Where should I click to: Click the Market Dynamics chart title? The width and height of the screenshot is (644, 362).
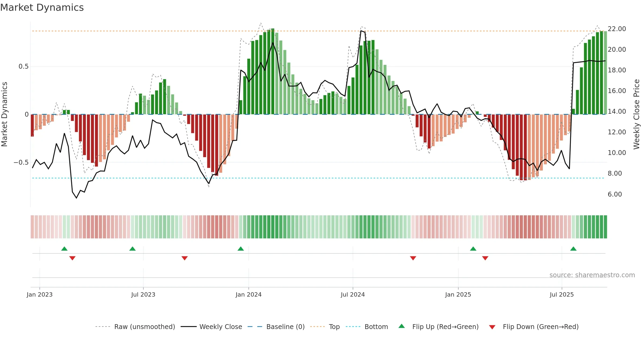point(42,8)
